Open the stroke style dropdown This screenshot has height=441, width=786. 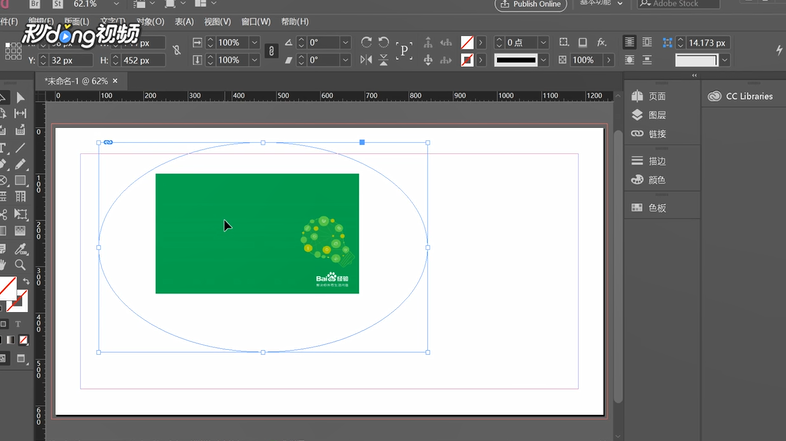[x=543, y=60]
